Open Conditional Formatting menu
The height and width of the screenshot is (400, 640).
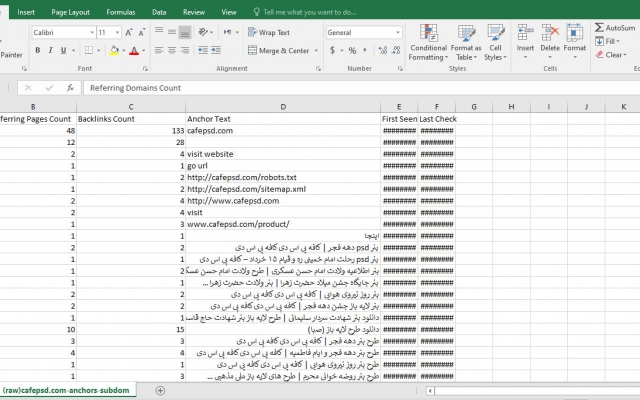pyautogui.click(x=428, y=42)
